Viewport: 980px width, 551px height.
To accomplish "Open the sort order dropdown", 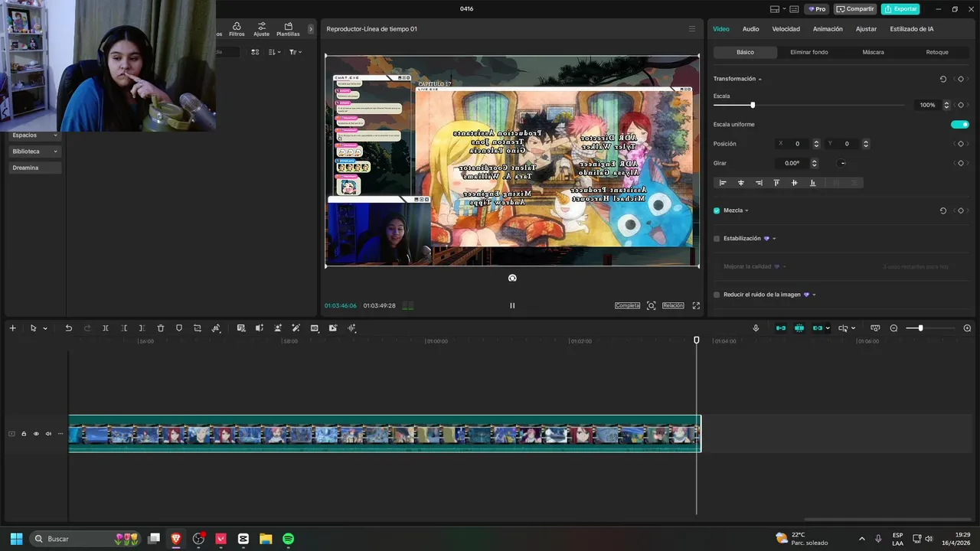I will coord(275,52).
